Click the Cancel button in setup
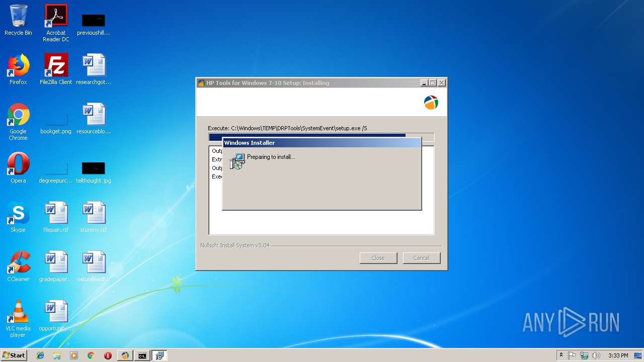The width and height of the screenshot is (644, 362). [421, 258]
